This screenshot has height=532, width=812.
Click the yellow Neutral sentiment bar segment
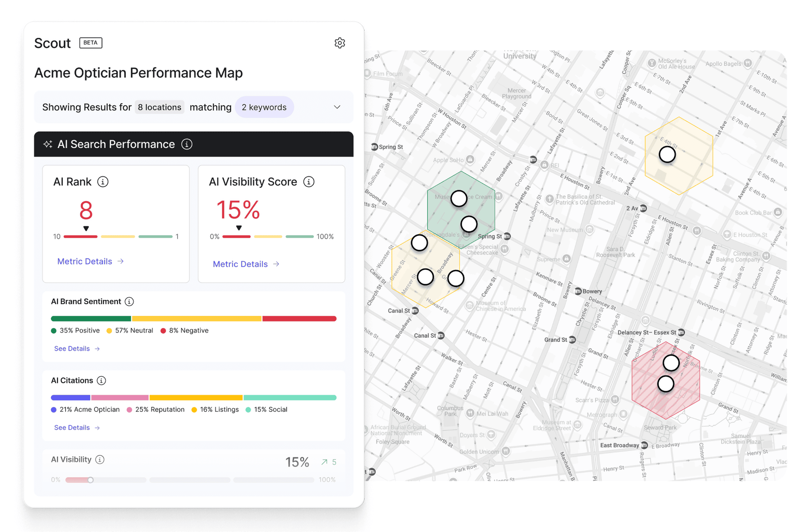coord(197,319)
